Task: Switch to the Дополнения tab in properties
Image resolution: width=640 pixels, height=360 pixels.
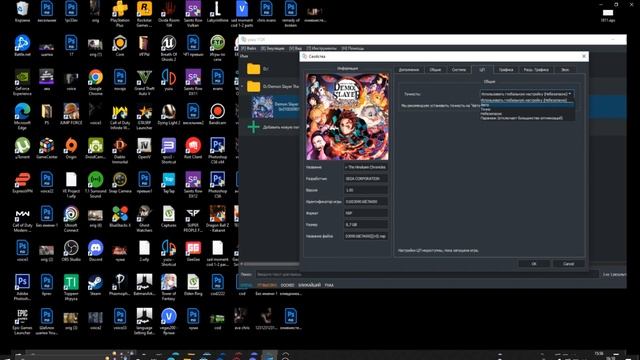Action: point(408,70)
